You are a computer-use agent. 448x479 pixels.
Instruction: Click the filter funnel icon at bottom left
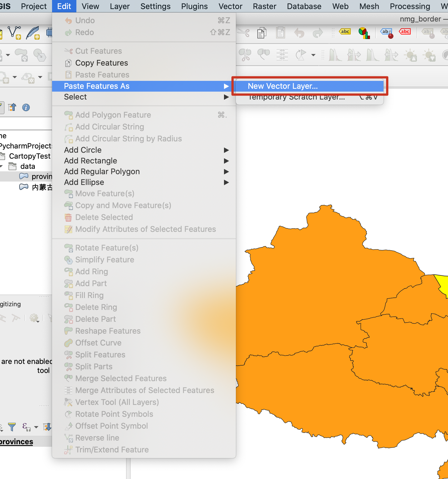coord(12,427)
